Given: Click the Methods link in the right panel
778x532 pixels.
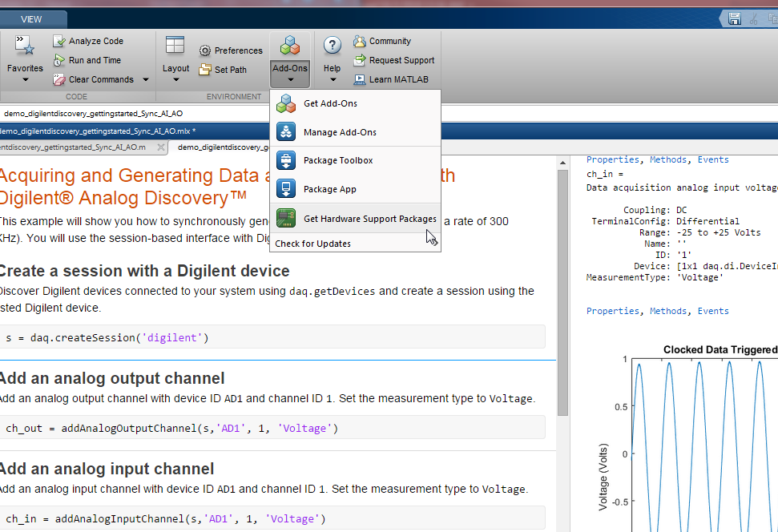Looking at the screenshot, I should pos(668,159).
